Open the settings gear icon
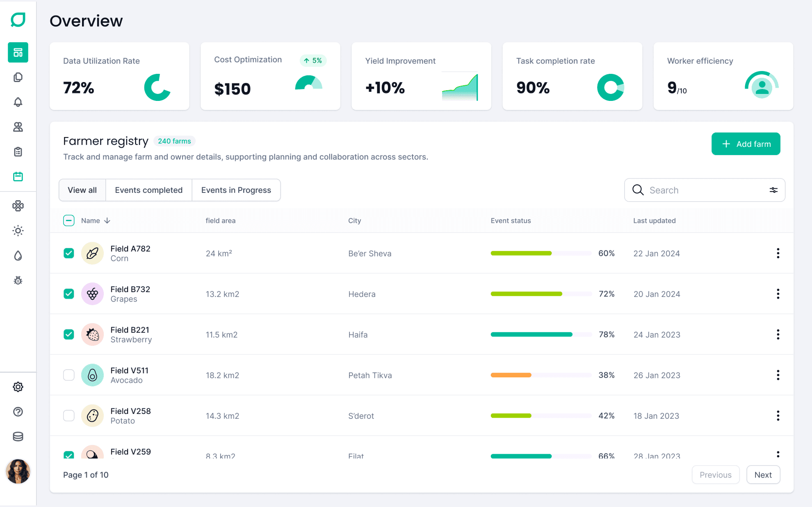The image size is (812, 507). [x=18, y=387]
